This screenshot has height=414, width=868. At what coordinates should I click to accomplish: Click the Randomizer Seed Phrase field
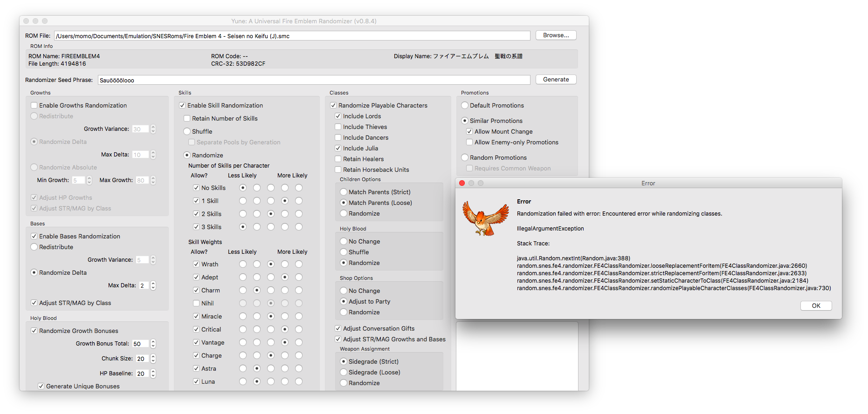(314, 80)
